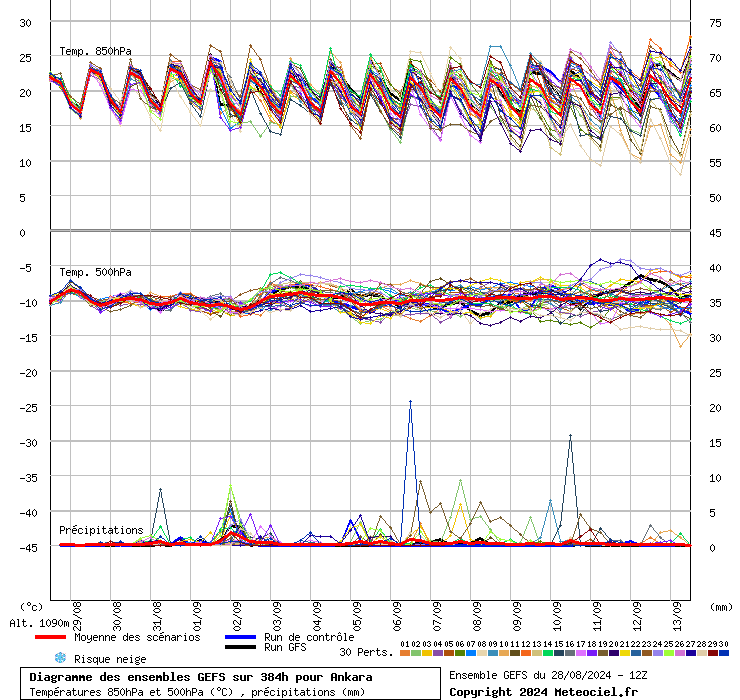The width and height of the screenshot is (740, 700).
Task: Click the Précipitations chart label
Action: (101, 530)
